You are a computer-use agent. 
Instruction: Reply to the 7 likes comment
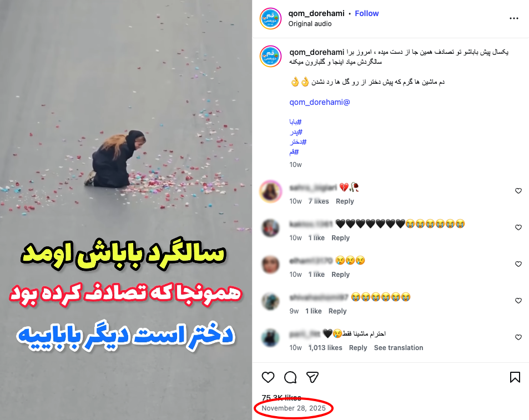[x=345, y=201]
